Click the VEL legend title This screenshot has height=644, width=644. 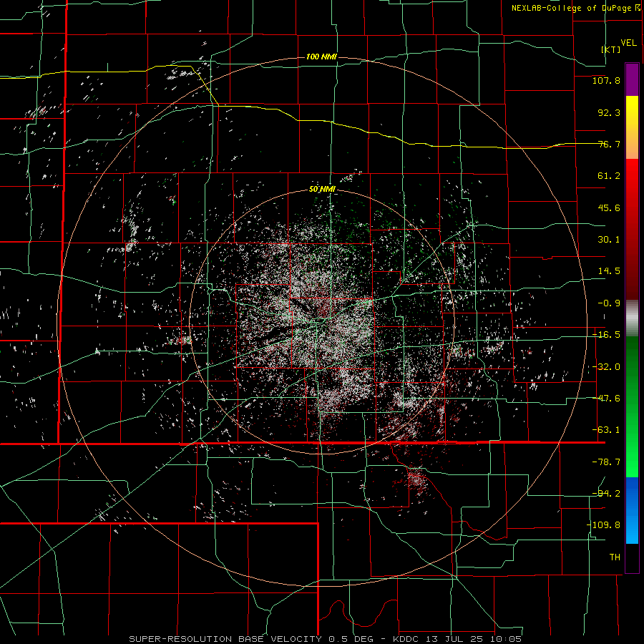pyautogui.click(x=628, y=43)
